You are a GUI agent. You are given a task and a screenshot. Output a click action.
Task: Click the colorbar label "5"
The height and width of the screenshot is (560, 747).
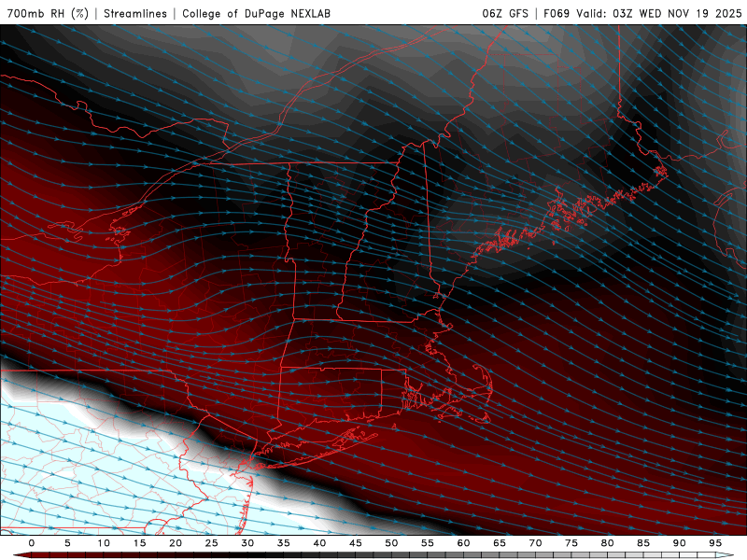pyautogui.click(x=67, y=543)
